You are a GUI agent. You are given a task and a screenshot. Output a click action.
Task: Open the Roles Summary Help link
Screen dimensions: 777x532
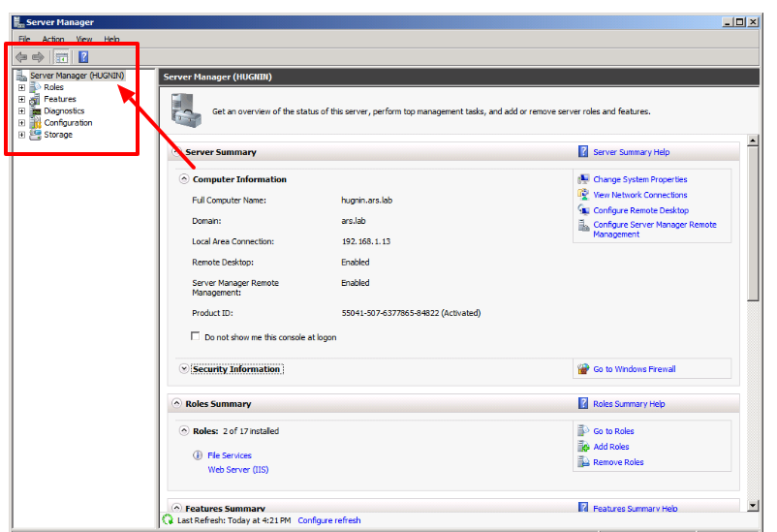click(629, 404)
